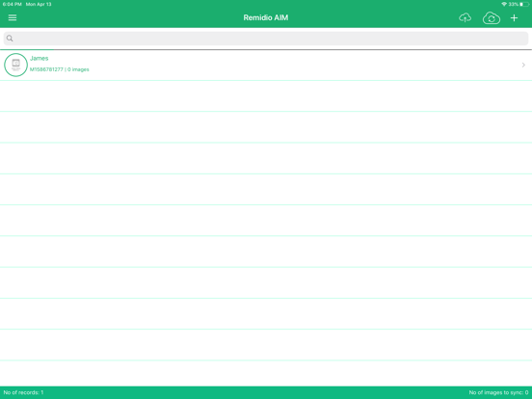Click No of images to sync text
532x399 pixels.
click(x=498, y=392)
